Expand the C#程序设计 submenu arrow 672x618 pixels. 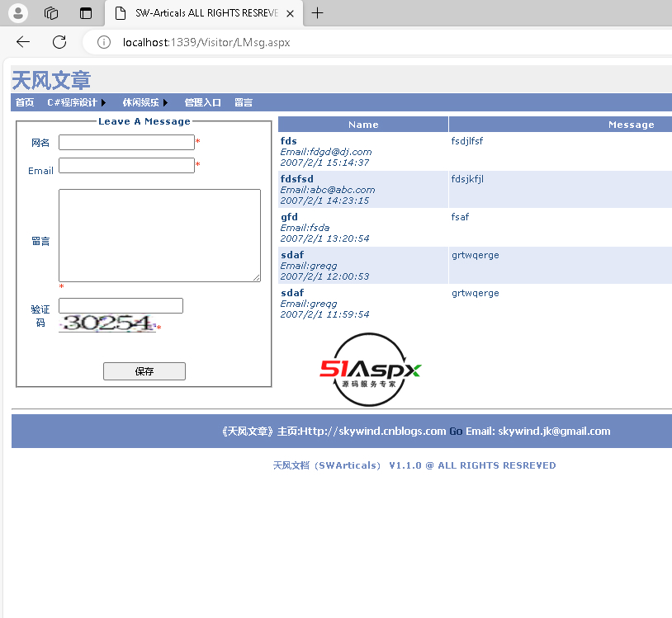(103, 102)
